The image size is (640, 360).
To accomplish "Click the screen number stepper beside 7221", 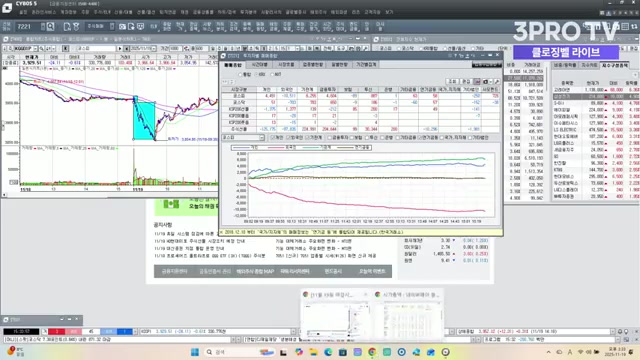I will click(x=42, y=27).
